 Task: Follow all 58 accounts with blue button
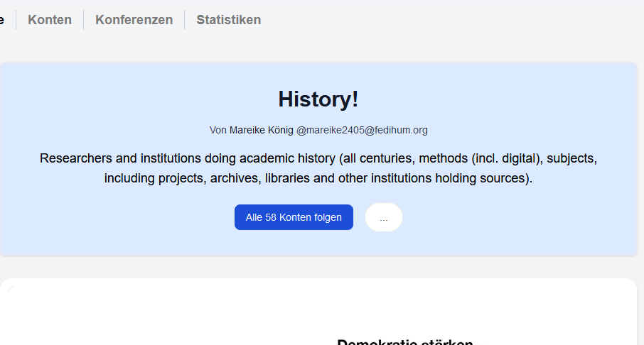(294, 217)
